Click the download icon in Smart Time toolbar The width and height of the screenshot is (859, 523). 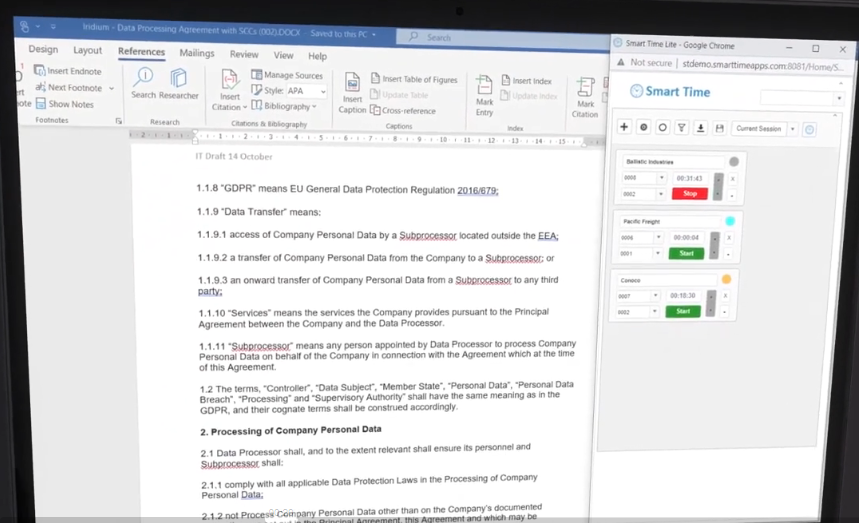tap(700, 128)
